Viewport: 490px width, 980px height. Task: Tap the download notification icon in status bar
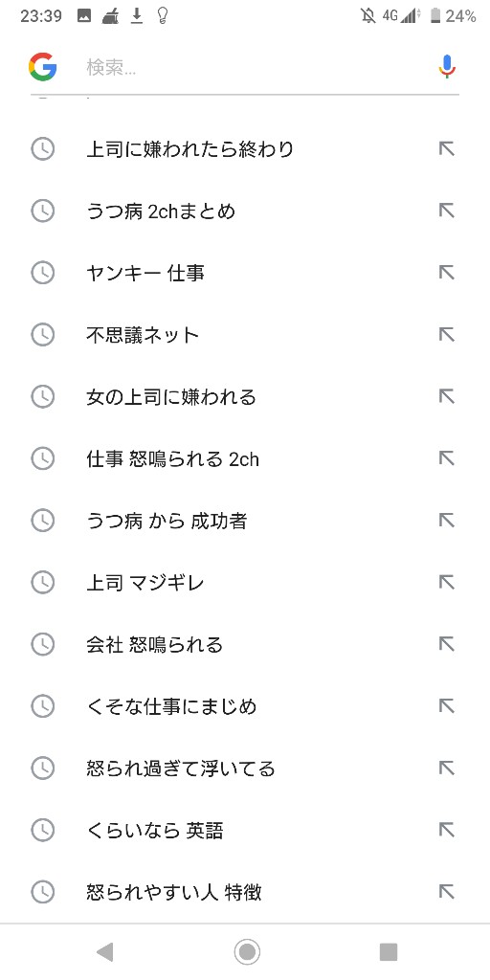[137, 15]
